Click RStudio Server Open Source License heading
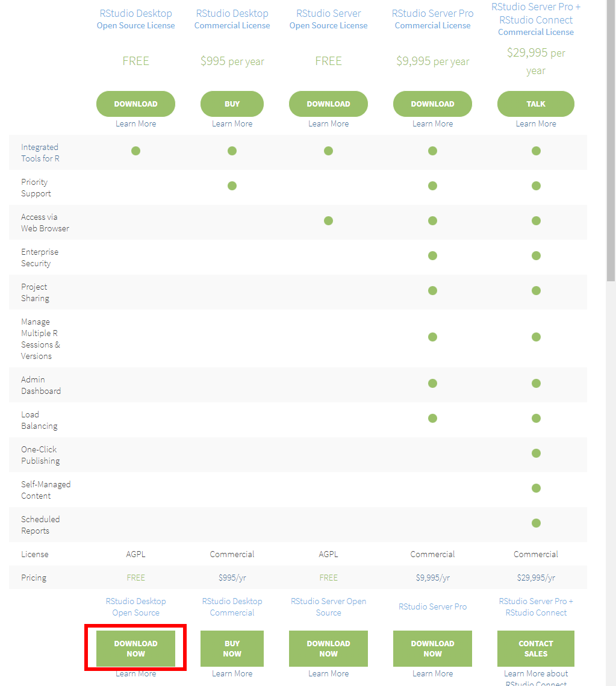Screen dimensions: 616x686 pyautogui.click(x=328, y=19)
